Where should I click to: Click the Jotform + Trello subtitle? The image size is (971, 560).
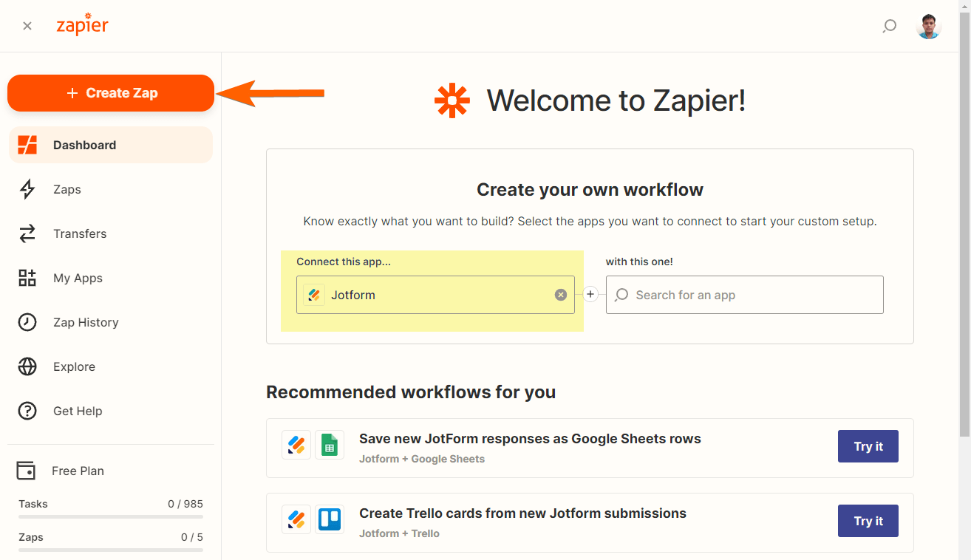point(399,533)
